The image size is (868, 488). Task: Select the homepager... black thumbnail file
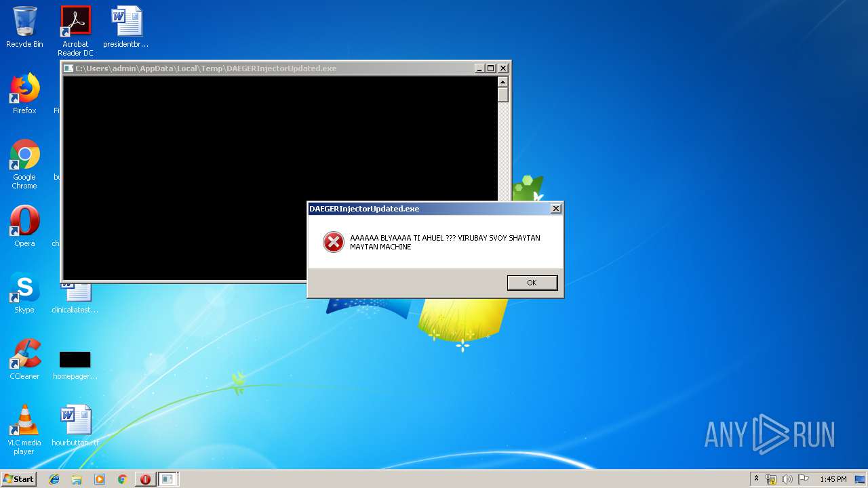[x=75, y=365]
